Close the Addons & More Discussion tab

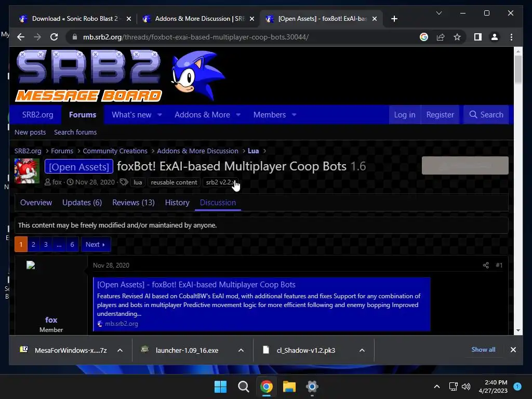point(252,19)
